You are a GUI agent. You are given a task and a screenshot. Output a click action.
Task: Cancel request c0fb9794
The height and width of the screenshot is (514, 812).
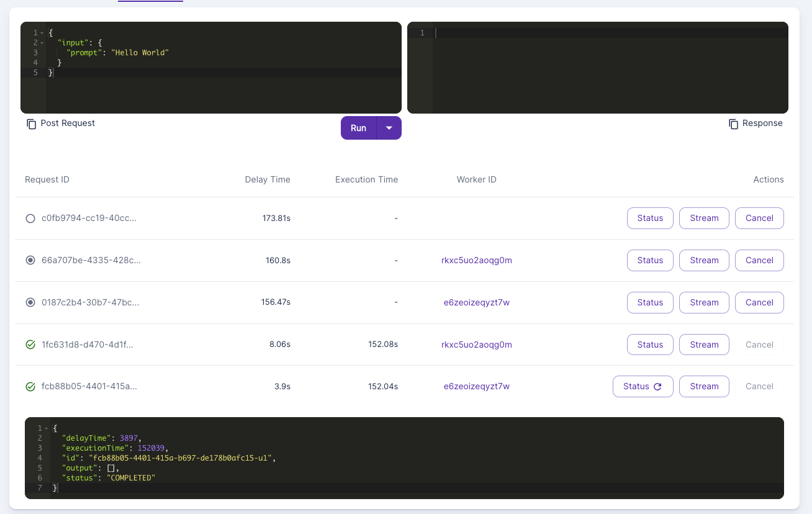[759, 219]
